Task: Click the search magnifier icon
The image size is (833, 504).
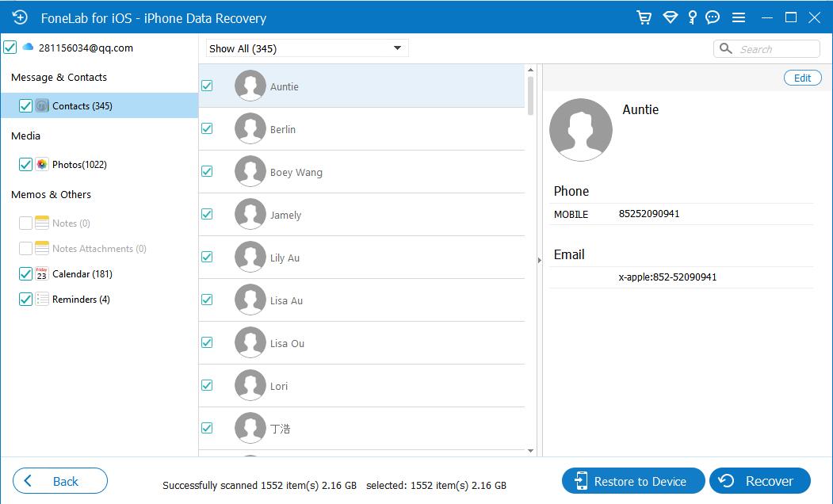Action: point(726,49)
